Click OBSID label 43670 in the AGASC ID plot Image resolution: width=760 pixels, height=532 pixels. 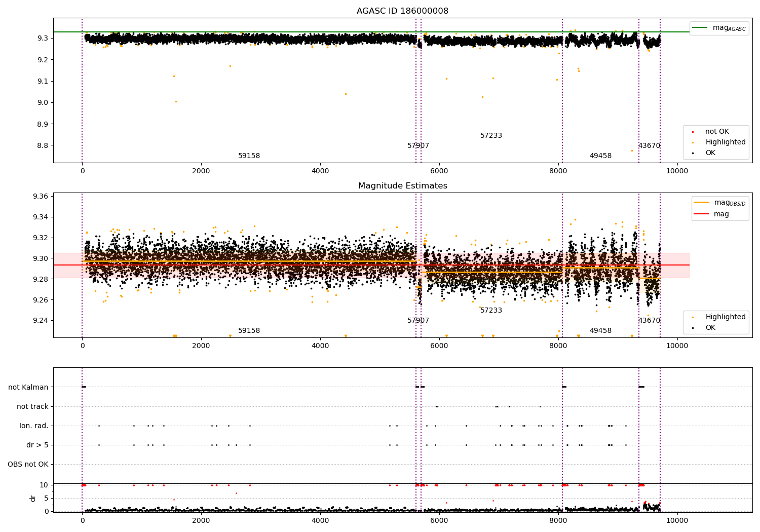649,146
